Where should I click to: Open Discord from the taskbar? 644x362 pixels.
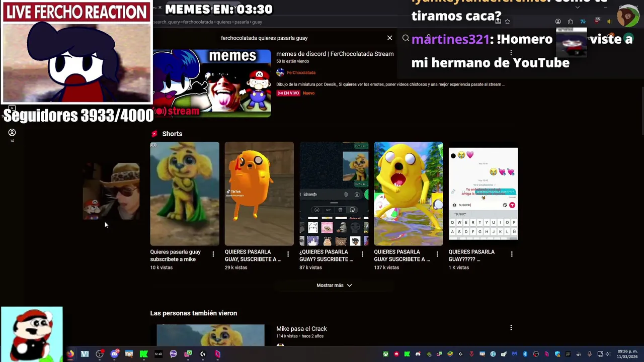[114, 354]
